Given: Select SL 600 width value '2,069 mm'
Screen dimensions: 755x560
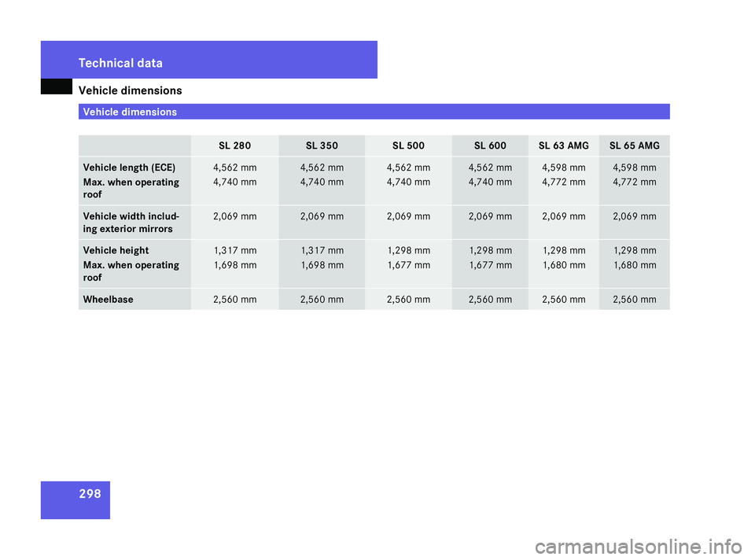Looking at the screenshot, I should click(490, 216).
